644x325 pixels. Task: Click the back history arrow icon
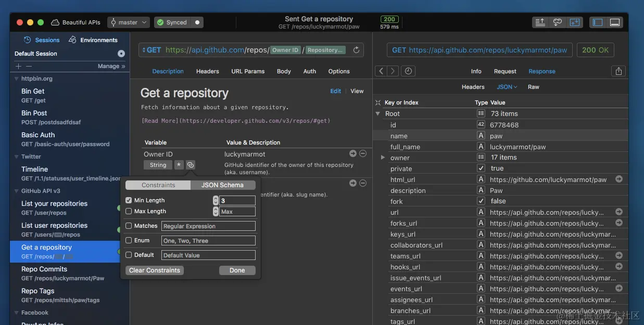(x=381, y=71)
